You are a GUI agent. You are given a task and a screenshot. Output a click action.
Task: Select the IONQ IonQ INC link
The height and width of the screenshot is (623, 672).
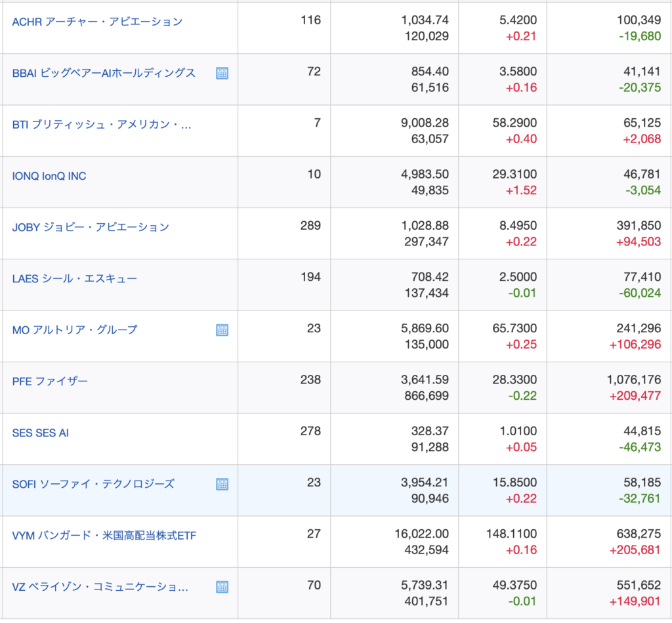[49, 176]
